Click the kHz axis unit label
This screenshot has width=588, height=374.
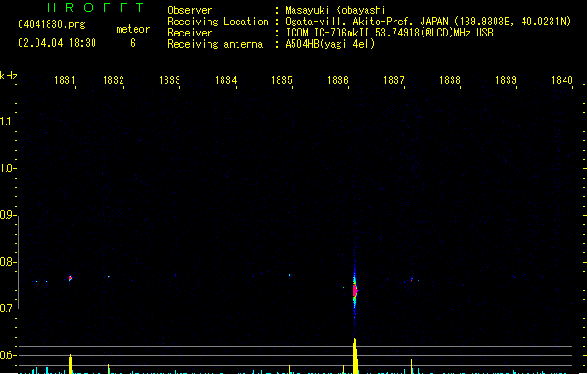(x=8, y=76)
